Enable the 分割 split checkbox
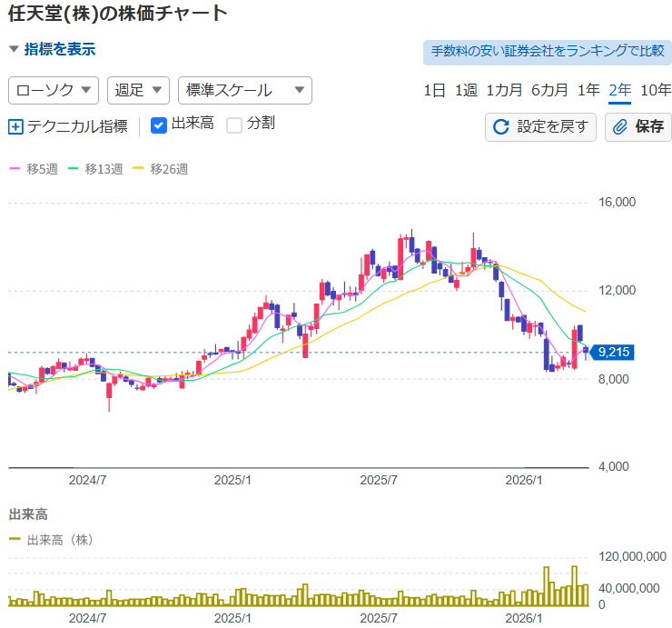Screen dimensions: 672x628 pyautogui.click(x=234, y=125)
